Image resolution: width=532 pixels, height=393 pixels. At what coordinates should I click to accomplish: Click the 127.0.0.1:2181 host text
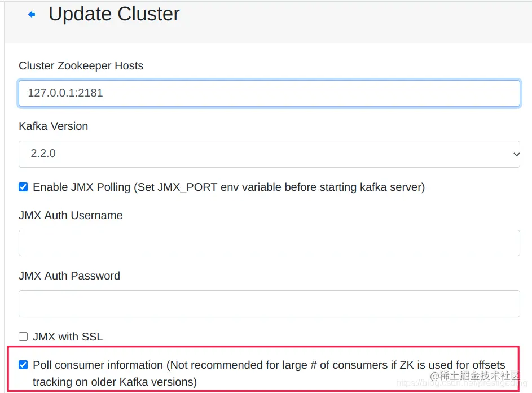pyautogui.click(x=65, y=93)
